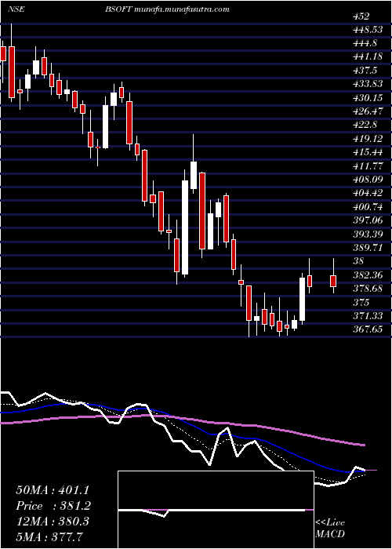Select the 367.65 price axis label
This screenshot has width=392, height=549.
(x=367, y=329)
